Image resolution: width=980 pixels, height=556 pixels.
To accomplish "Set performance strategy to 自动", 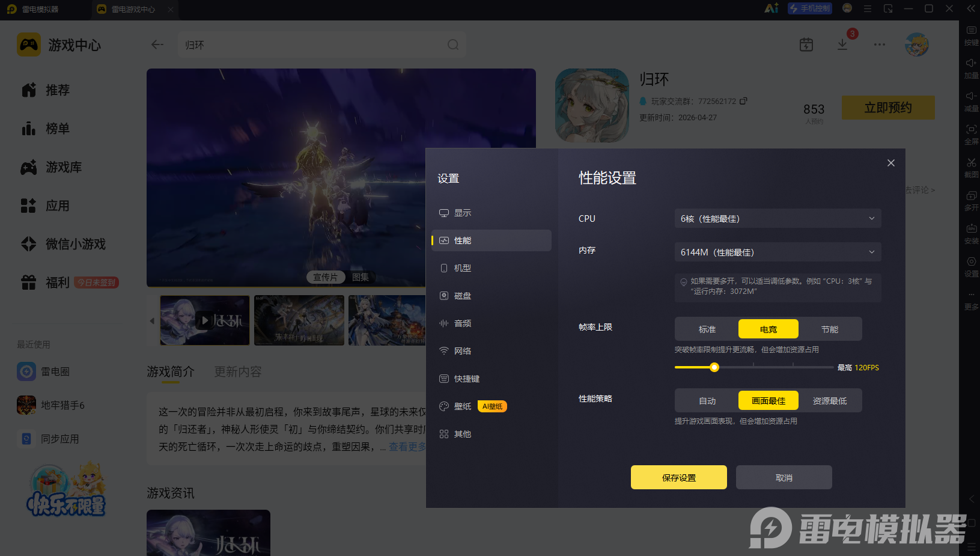I will (707, 401).
